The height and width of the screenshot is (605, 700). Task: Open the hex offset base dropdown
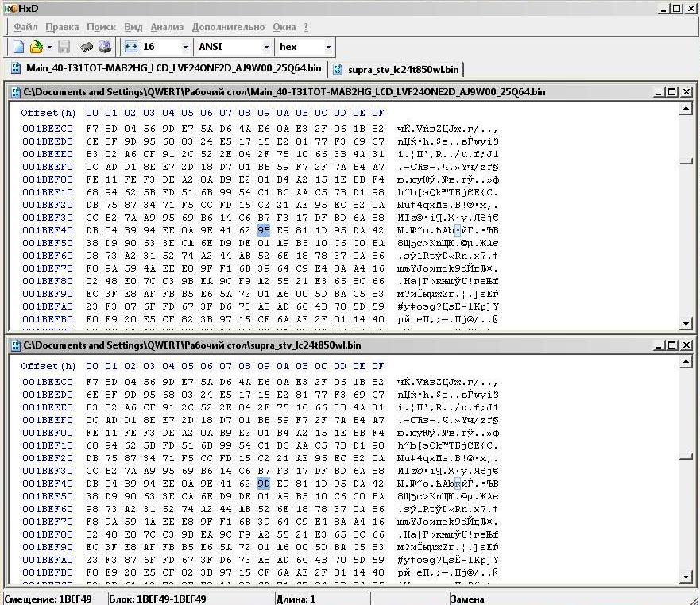pyautogui.click(x=328, y=48)
